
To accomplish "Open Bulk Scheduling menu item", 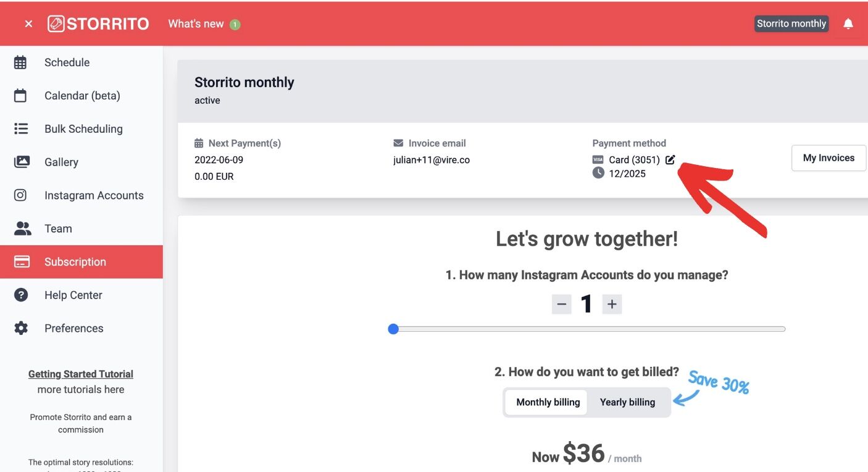I will 83,129.
